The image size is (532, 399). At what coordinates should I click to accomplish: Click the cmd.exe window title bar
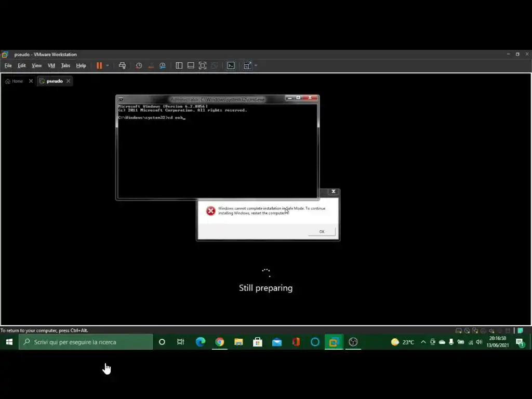(x=217, y=99)
